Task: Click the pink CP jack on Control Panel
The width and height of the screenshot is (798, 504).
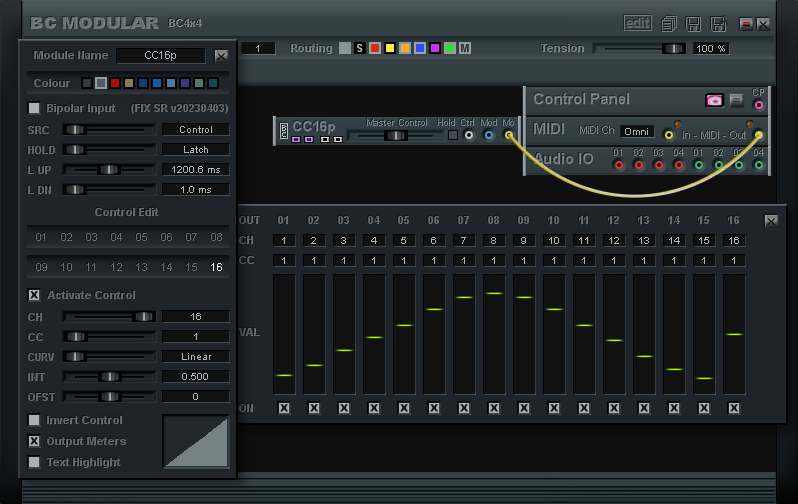Action: click(759, 103)
